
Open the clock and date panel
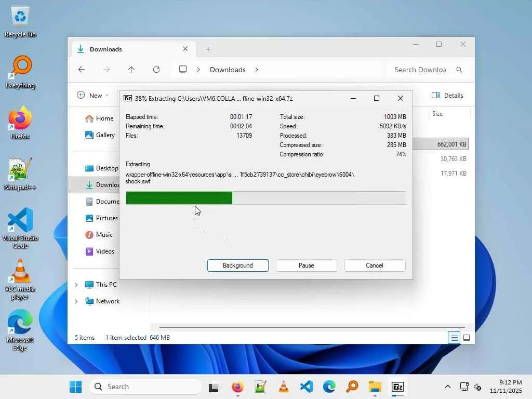506,387
